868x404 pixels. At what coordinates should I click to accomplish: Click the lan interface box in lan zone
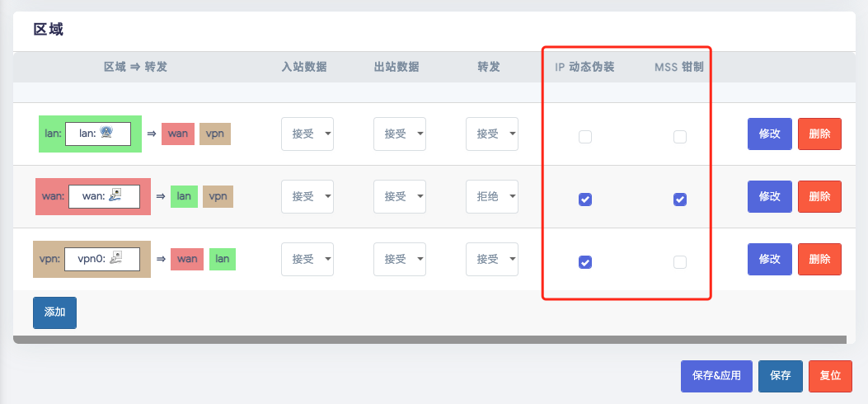(x=98, y=134)
